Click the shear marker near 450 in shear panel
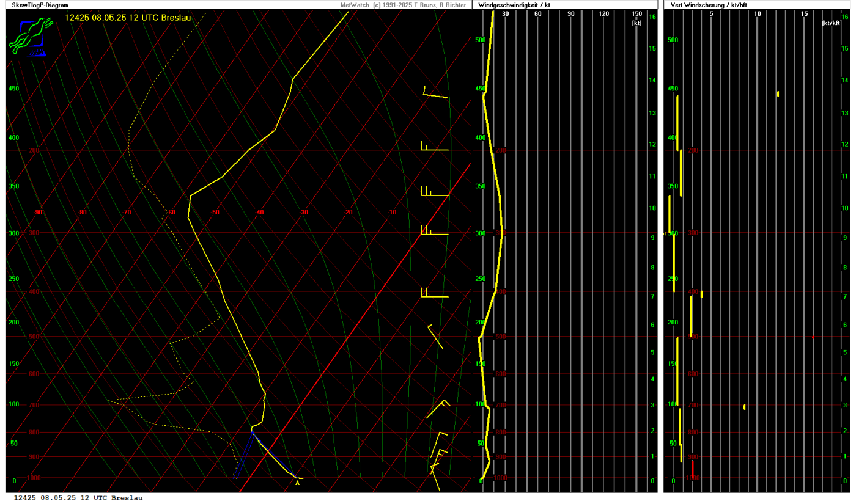Screen dimensions: 856x504 (x=778, y=94)
